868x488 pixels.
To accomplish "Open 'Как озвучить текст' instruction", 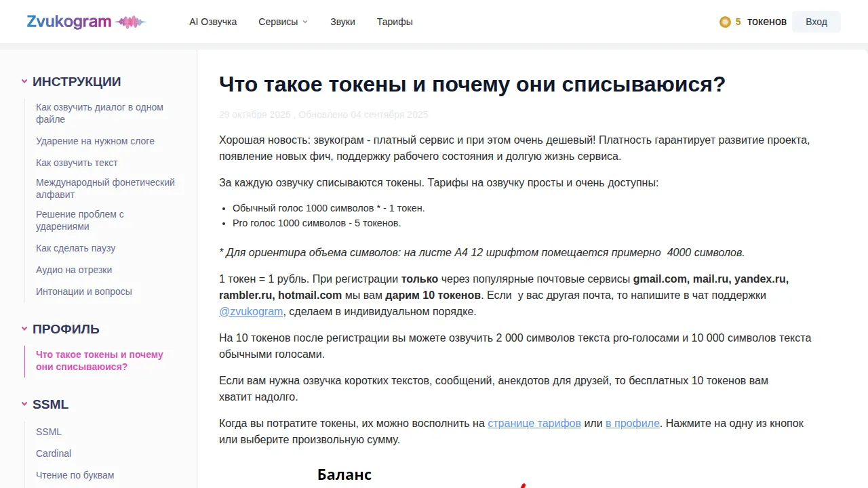I will click(77, 163).
